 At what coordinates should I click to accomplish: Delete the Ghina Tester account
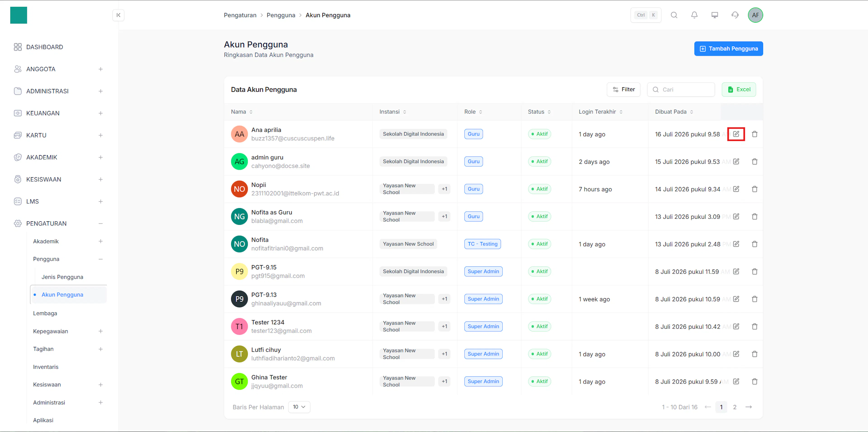tap(755, 381)
